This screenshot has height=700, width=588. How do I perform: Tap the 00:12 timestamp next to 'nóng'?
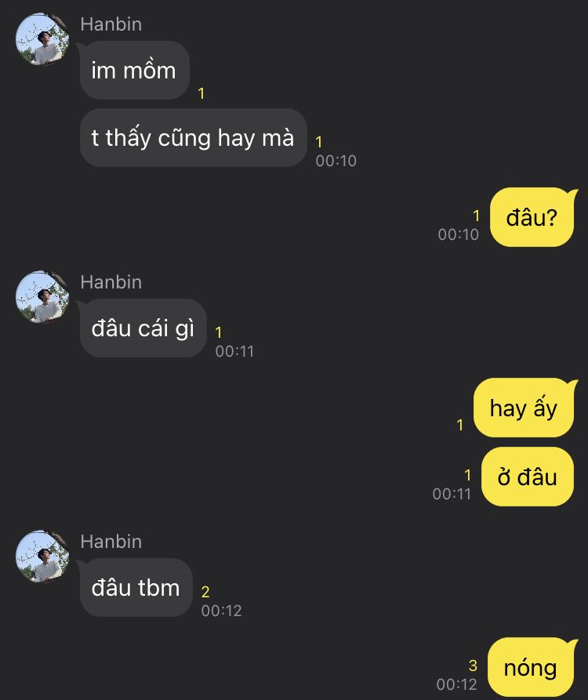457,684
